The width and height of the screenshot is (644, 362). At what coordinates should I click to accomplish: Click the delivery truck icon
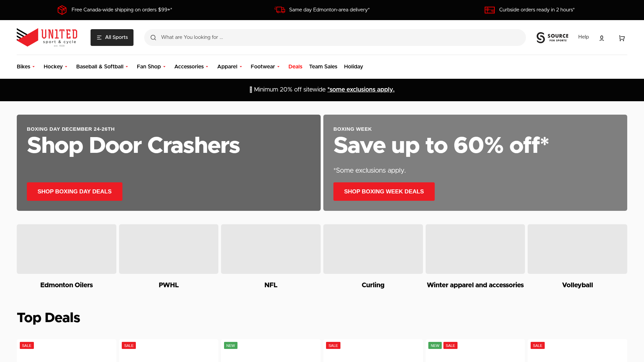click(x=280, y=10)
